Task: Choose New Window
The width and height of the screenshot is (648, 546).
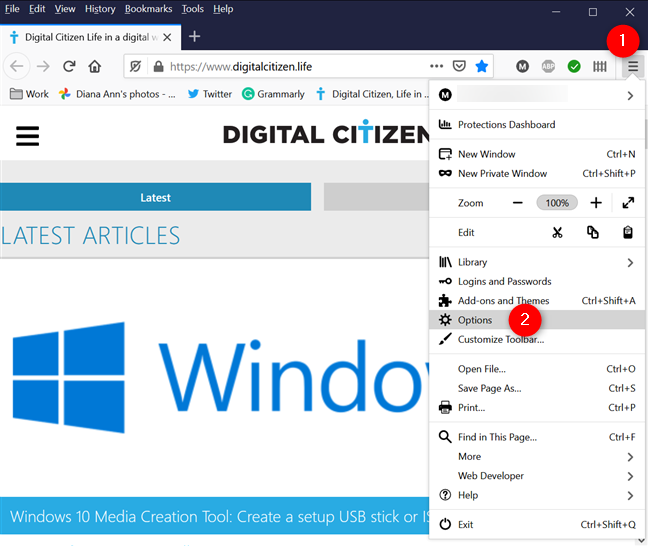Action: coord(537,154)
